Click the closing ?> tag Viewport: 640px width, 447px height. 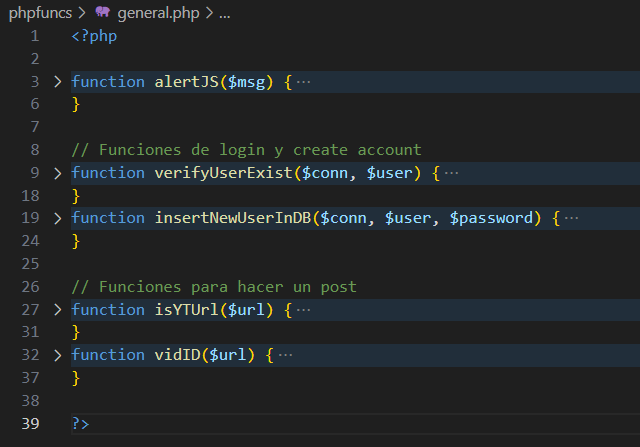(x=80, y=424)
